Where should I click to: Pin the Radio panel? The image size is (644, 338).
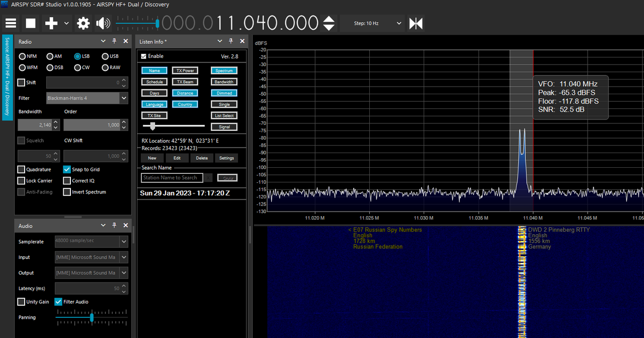[x=114, y=41]
